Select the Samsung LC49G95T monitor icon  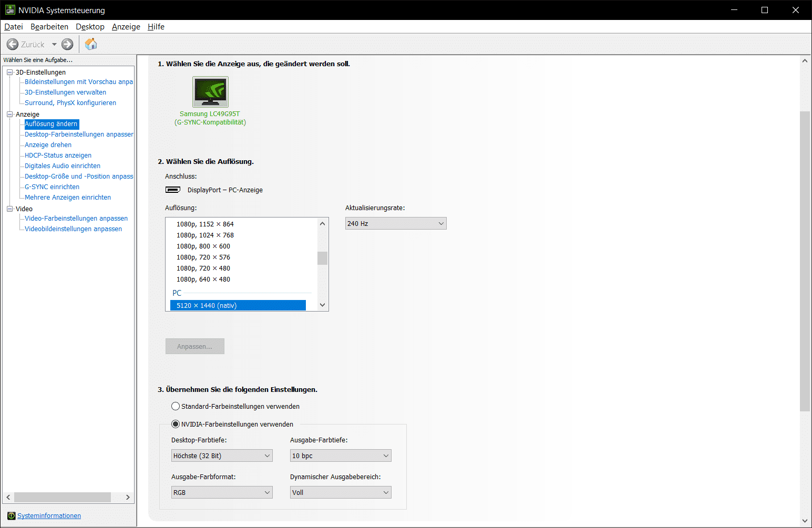(x=210, y=92)
